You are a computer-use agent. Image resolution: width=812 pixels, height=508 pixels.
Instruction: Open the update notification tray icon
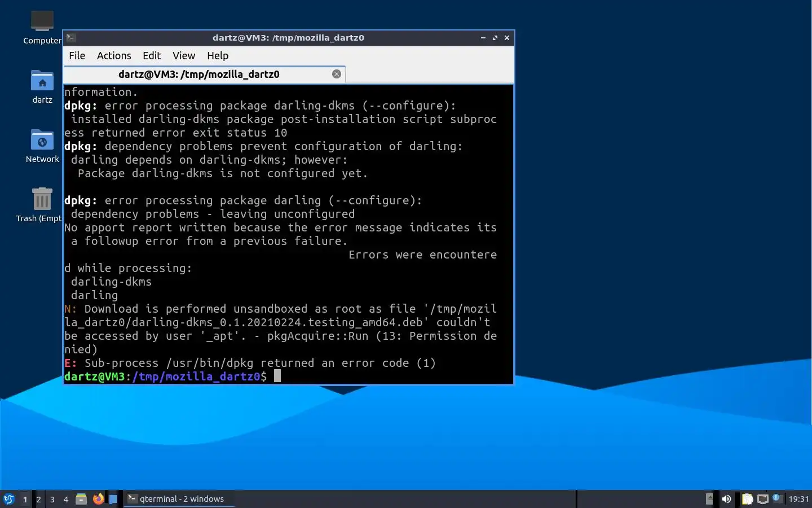pos(776,498)
